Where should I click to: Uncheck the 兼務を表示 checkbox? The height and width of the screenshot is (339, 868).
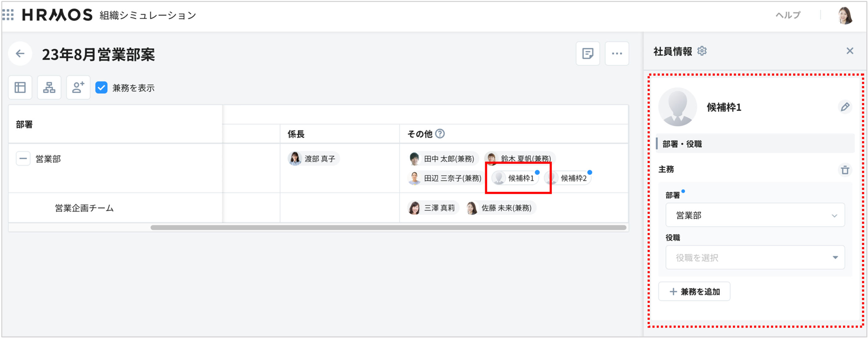click(101, 88)
